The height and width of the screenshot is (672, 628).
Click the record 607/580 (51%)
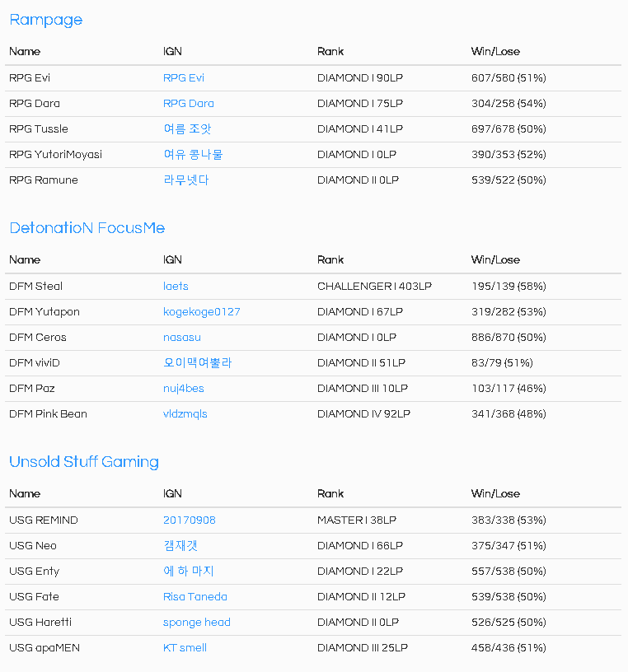coord(508,78)
